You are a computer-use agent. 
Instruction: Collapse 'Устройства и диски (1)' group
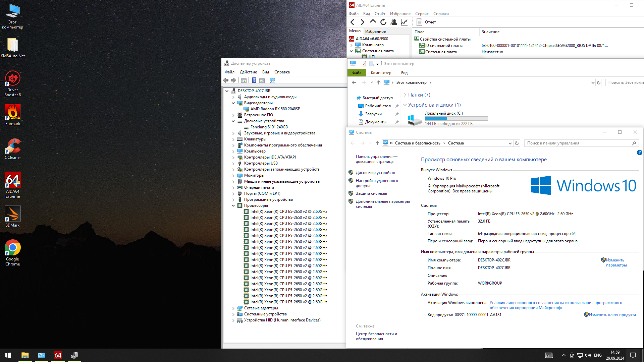click(405, 105)
